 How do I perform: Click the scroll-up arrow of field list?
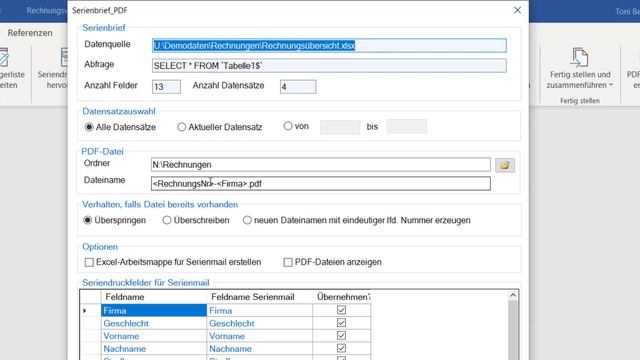[513, 295]
